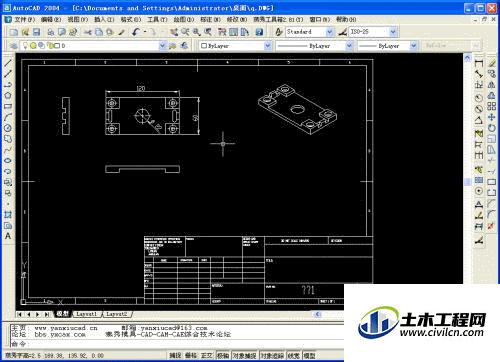This screenshot has height=362, width=500.
Task: Toggle 对象追踪 (Object Tracking) button
Action: [272, 355]
